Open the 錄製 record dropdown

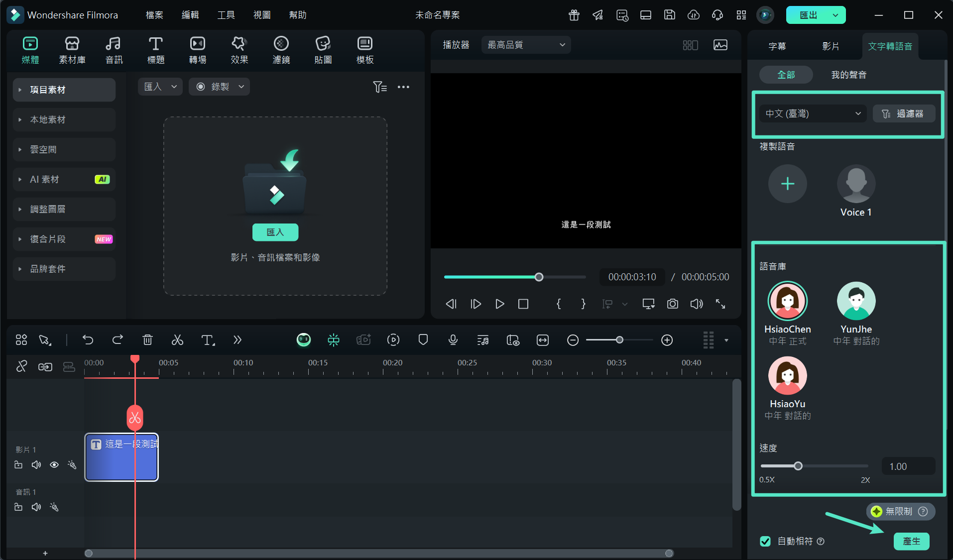tap(219, 87)
